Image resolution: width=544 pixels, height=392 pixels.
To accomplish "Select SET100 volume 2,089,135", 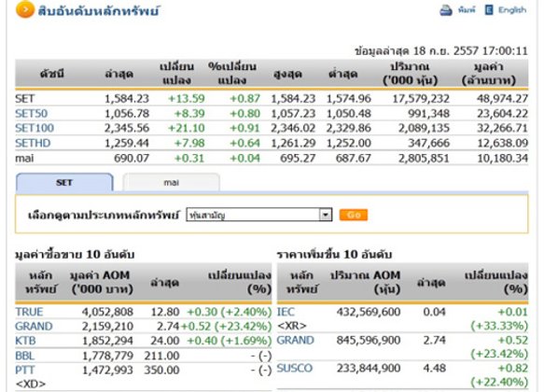I will pos(424,128).
